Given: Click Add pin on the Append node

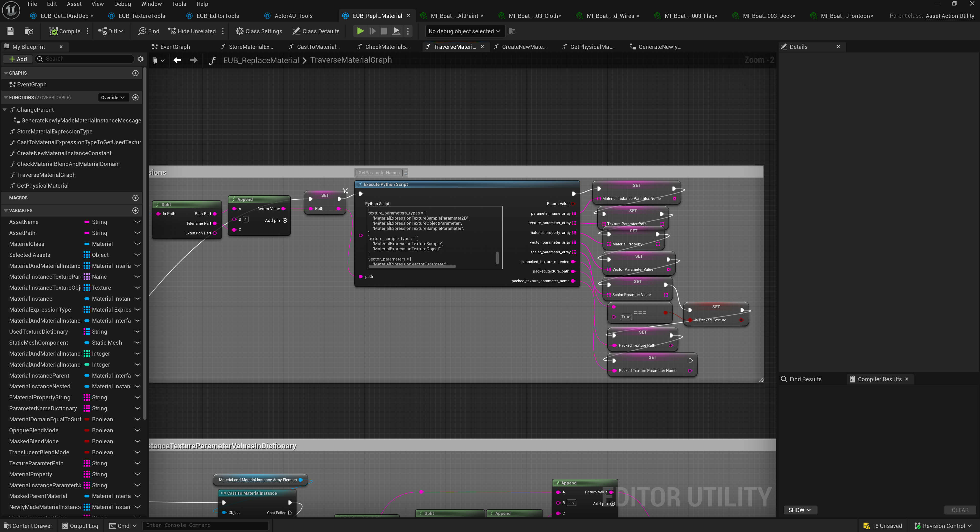Looking at the screenshot, I should (x=276, y=221).
